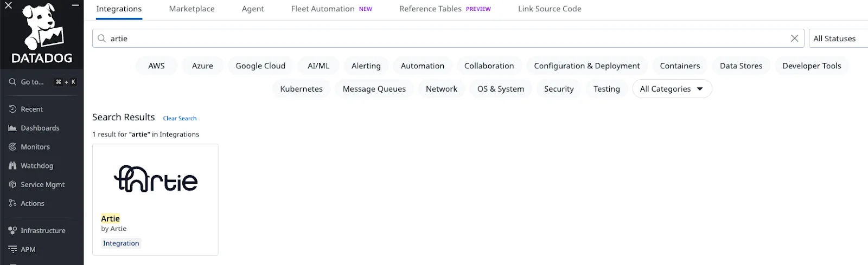Click the Service Mgmt icon
The width and height of the screenshot is (868, 265).
point(12,185)
